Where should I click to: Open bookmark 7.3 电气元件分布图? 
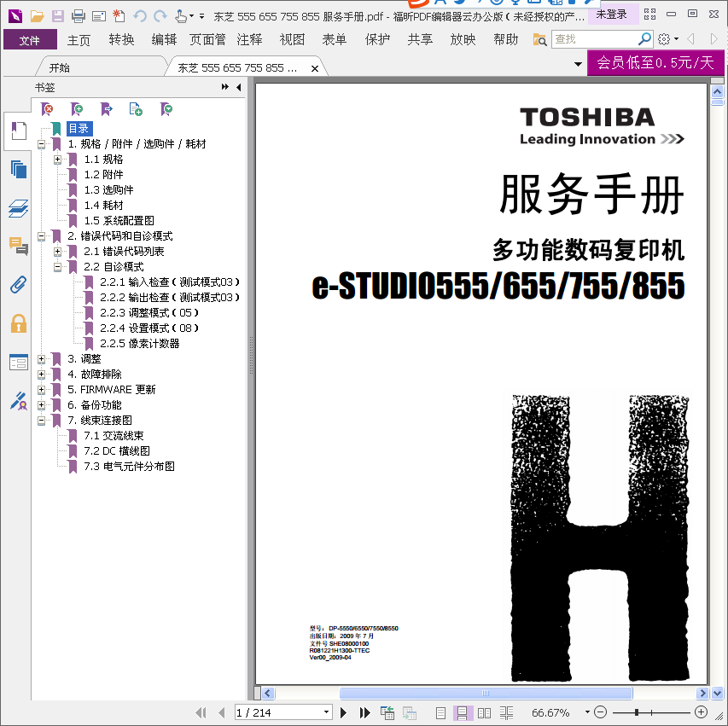pyautogui.click(x=130, y=467)
